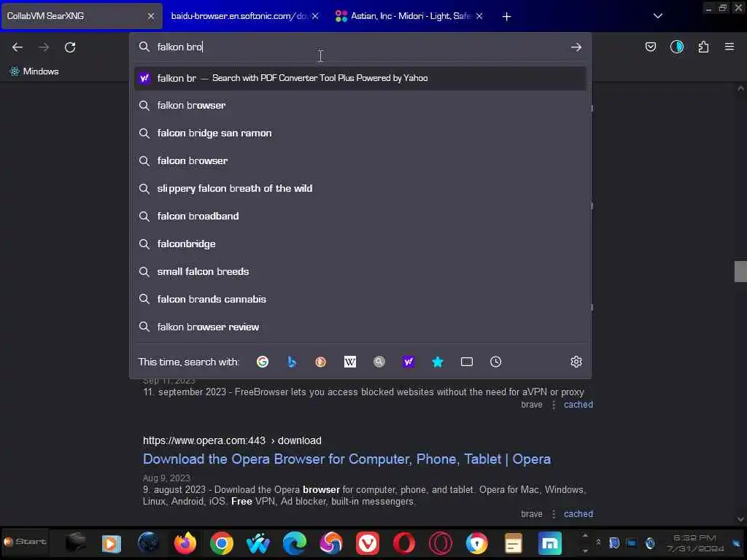The width and height of the screenshot is (747, 560).
Task: Search open tabs with the tabs icon
Action: (467, 362)
